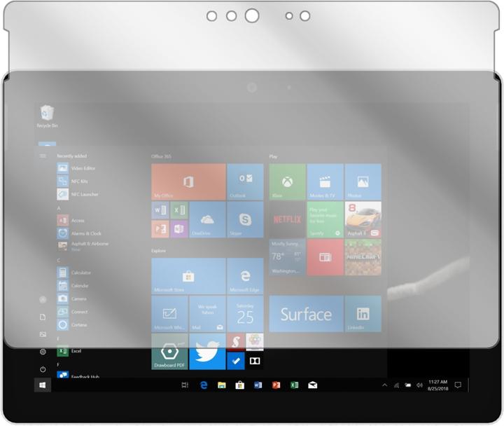The width and height of the screenshot is (504, 426).
Task: Open Settings gear in the Start menu
Action: [43, 352]
